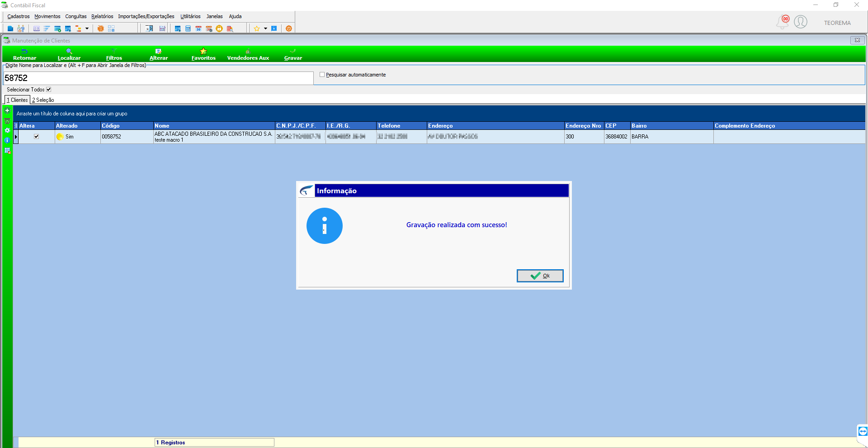Click the grid export icon in left sidebar
This screenshot has width=868, height=448.
[x=7, y=151]
